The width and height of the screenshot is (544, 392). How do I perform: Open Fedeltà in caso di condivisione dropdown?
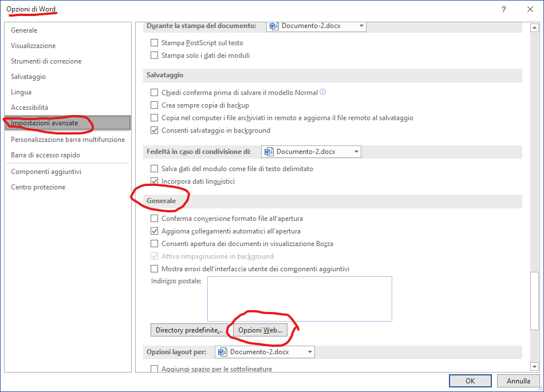tap(311, 152)
